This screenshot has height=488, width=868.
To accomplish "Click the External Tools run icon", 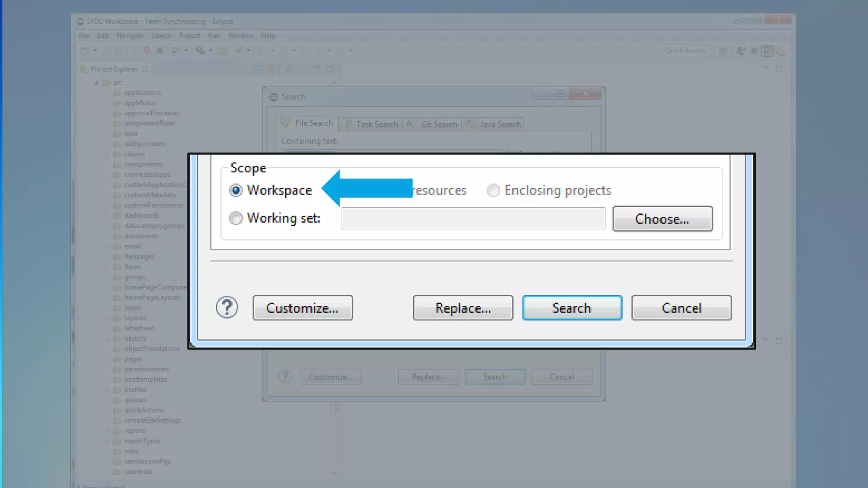I will pos(200,50).
